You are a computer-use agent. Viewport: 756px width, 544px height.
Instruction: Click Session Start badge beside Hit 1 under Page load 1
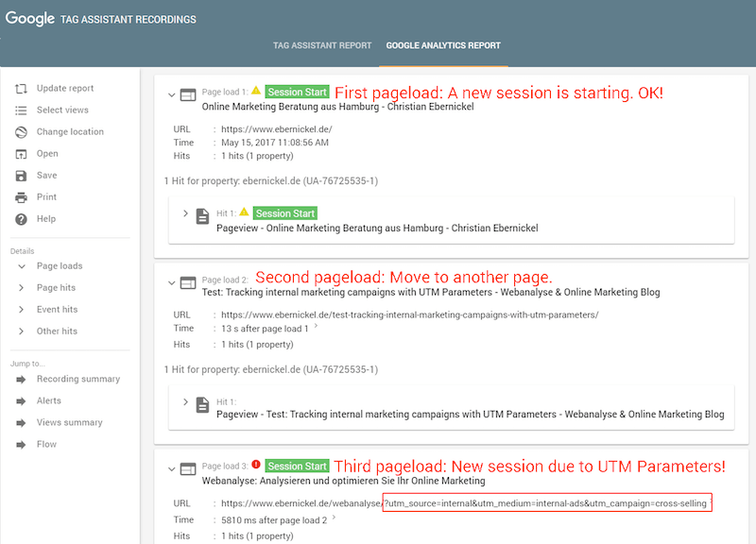(285, 213)
